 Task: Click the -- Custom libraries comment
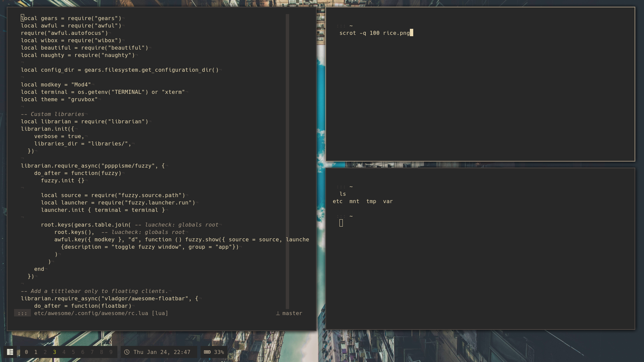click(53, 114)
